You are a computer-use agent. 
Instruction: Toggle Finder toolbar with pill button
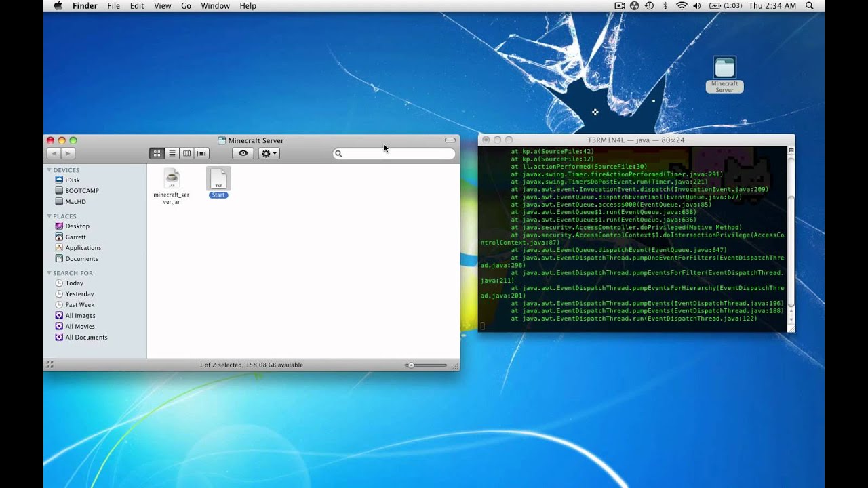point(450,140)
